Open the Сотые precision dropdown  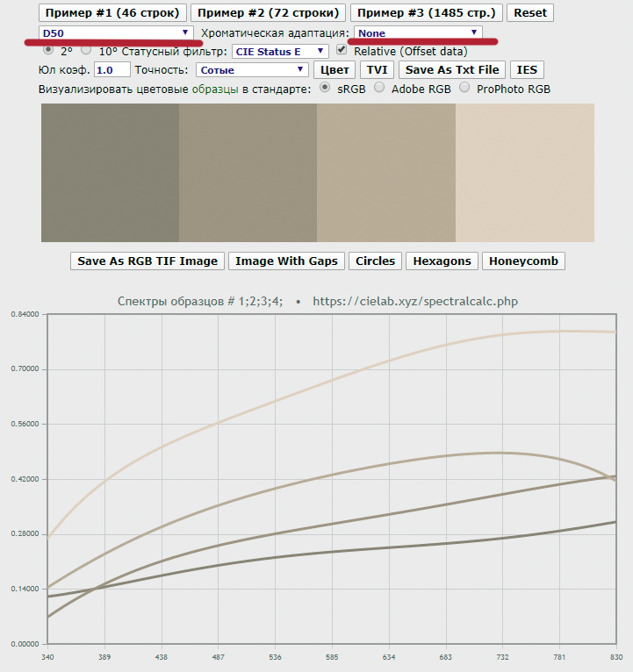(x=251, y=69)
